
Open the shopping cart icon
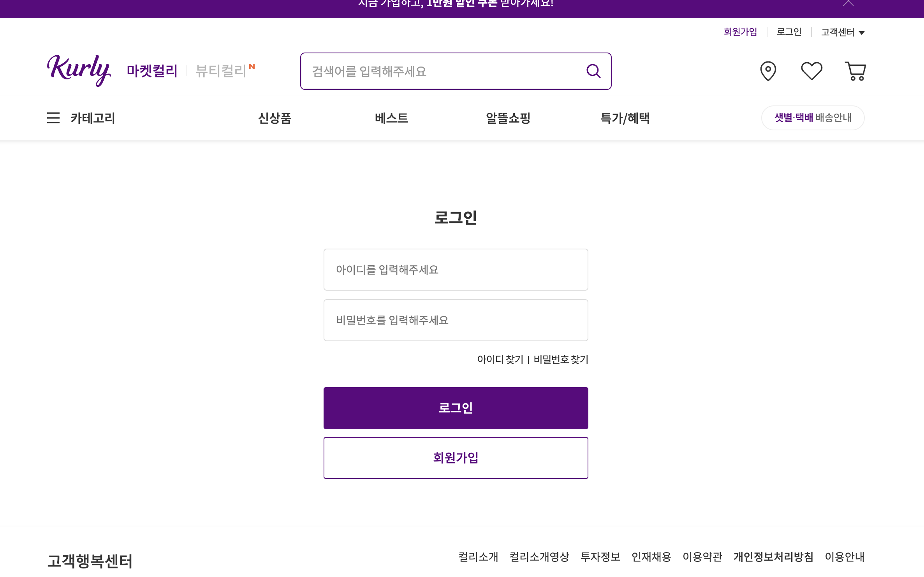[855, 71]
